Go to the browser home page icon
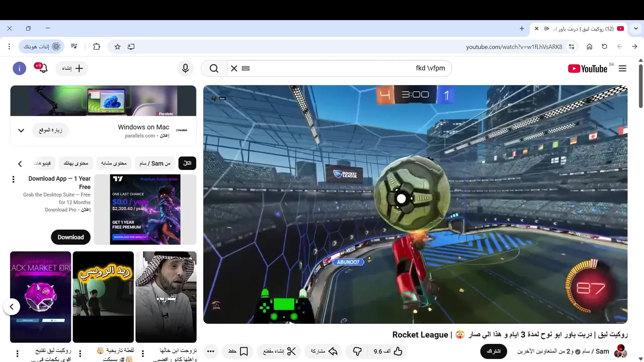 [589, 47]
